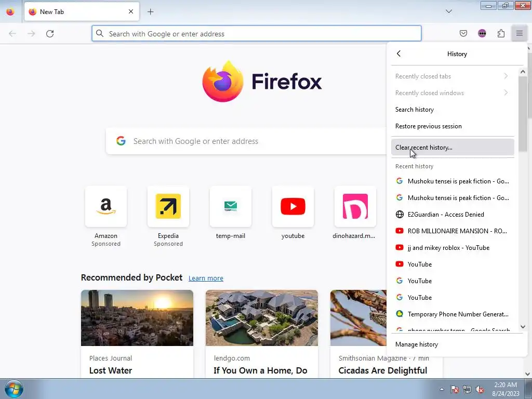Viewport: 532px width, 399px height.
Task: Click the Learn more Pocket link
Action: point(206,278)
